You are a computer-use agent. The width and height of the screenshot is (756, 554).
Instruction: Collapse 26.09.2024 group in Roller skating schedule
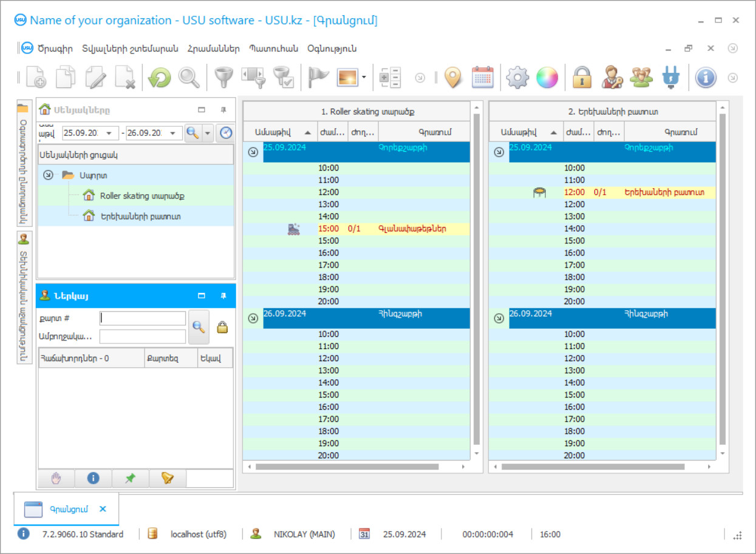[x=253, y=318]
